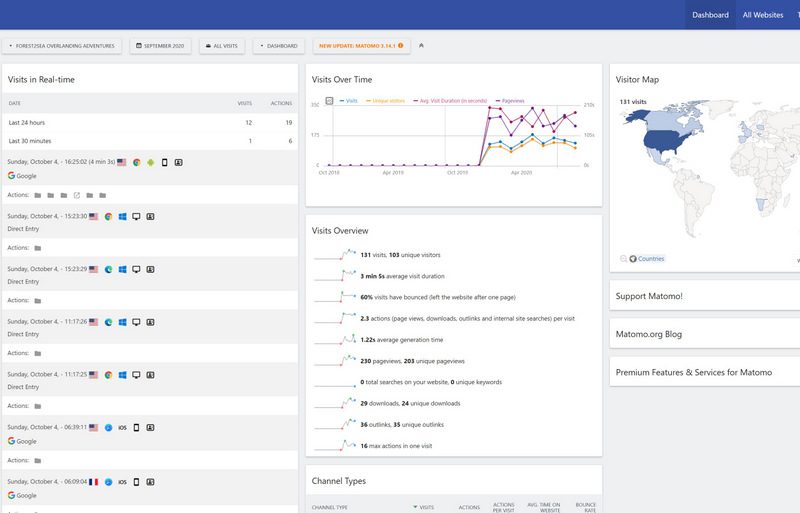
Task: Click the Countries link below Visitor Map
Action: [x=650, y=259]
